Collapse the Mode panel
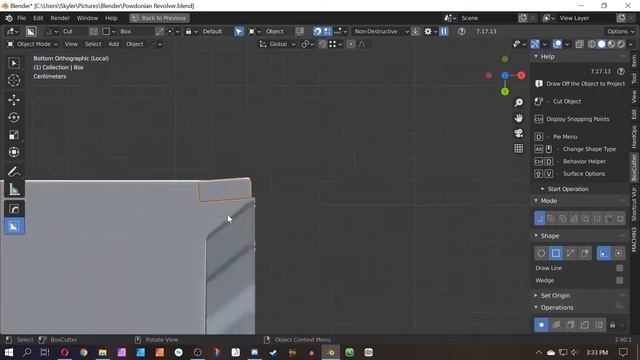640x360 pixels. point(548,201)
